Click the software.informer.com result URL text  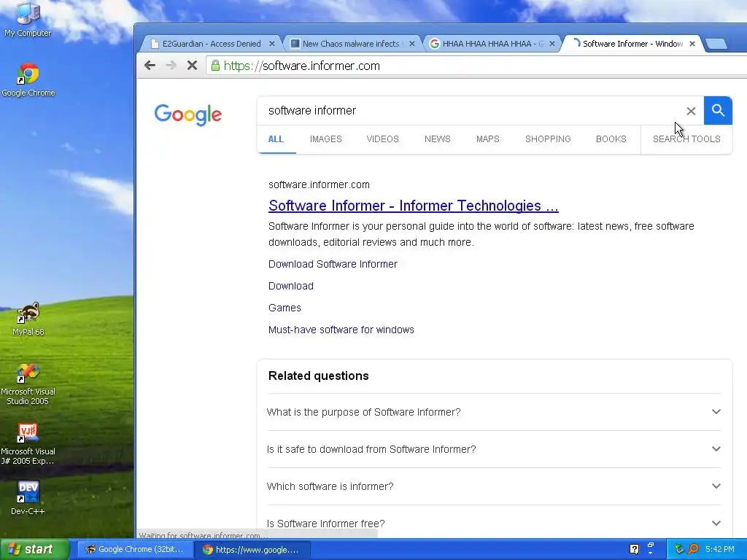click(319, 184)
